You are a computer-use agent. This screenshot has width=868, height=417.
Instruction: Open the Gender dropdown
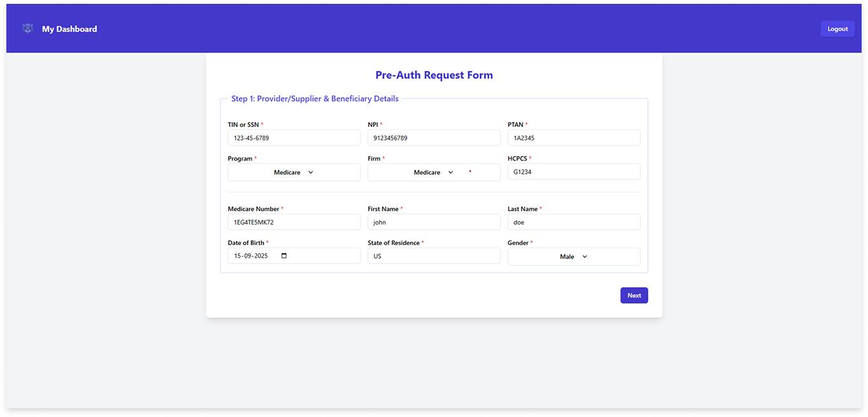574,257
